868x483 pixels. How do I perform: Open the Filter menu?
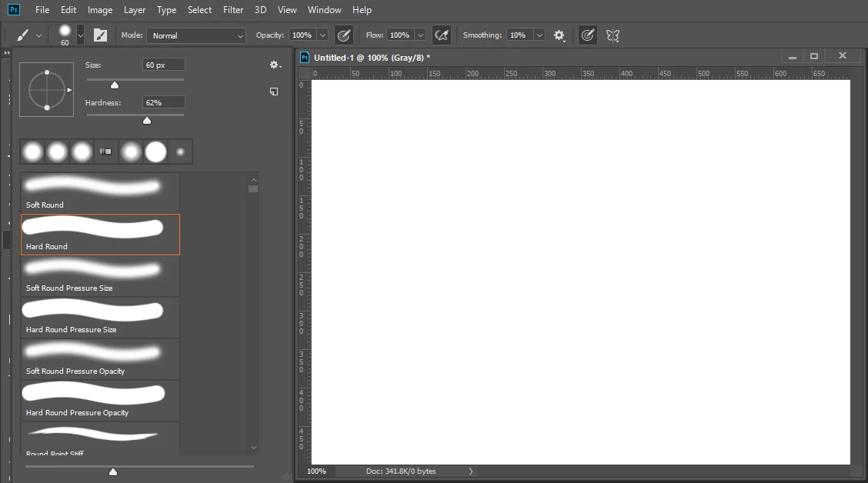click(x=233, y=10)
